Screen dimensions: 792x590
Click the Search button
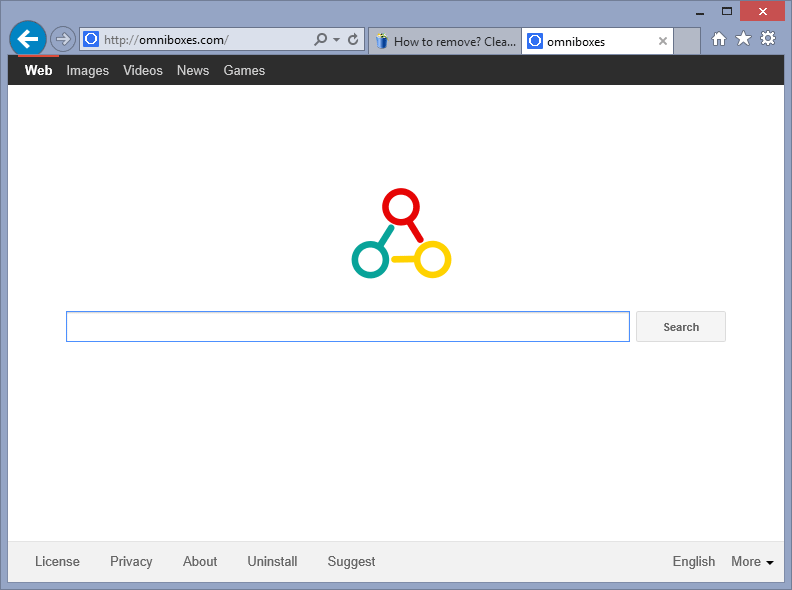click(x=680, y=327)
